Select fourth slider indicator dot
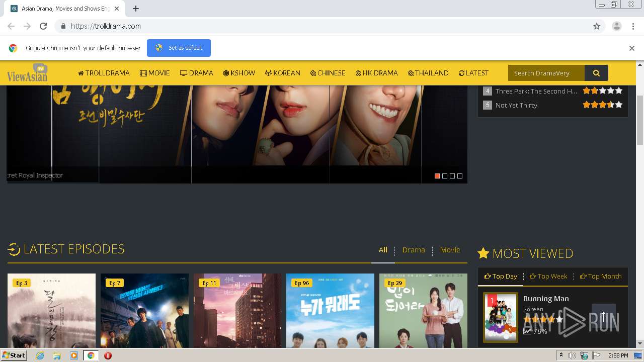Image resolution: width=644 pixels, height=362 pixels. click(x=460, y=176)
